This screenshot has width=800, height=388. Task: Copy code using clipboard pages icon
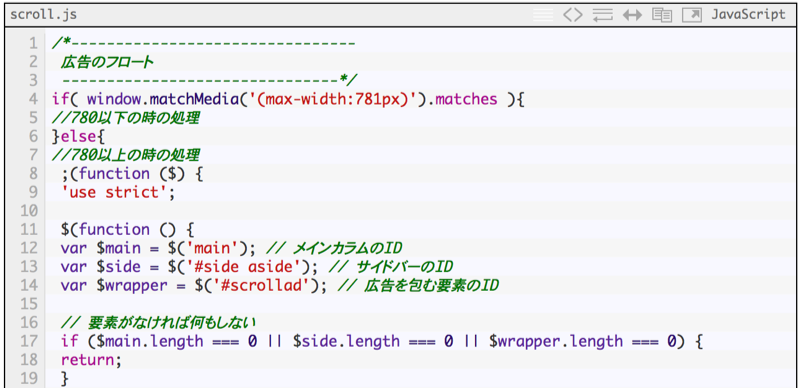tap(662, 15)
